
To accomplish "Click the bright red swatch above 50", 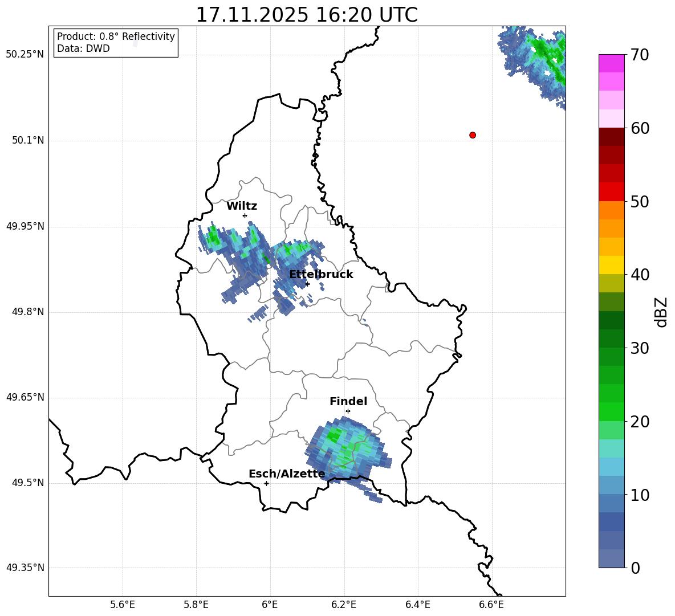I will pyautogui.click(x=611, y=191).
